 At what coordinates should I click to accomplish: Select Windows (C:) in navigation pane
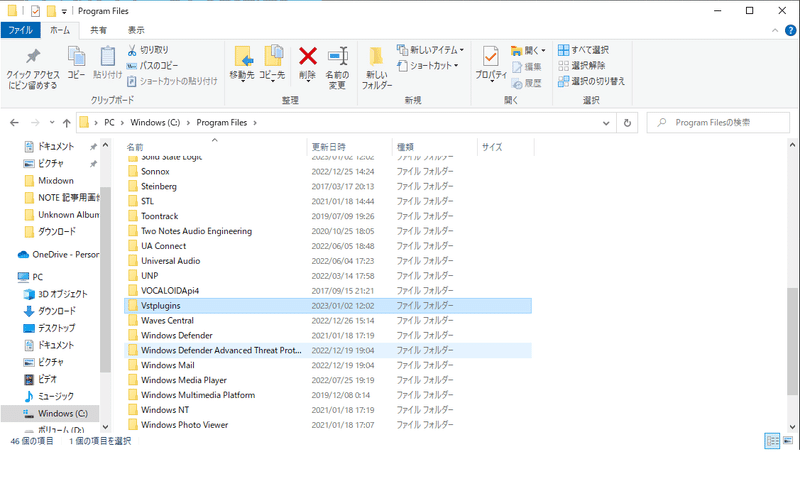(x=50, y=413)
